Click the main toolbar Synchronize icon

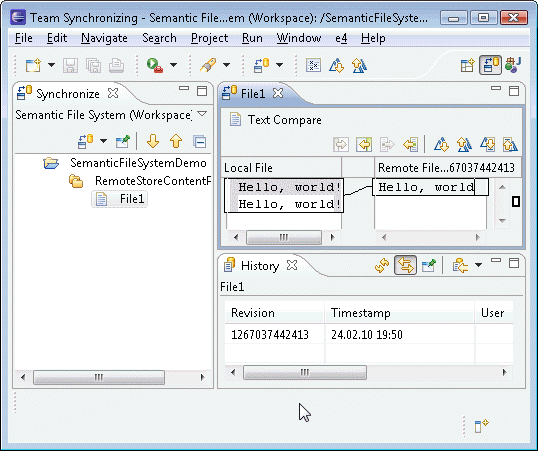(x=261, y=65)
